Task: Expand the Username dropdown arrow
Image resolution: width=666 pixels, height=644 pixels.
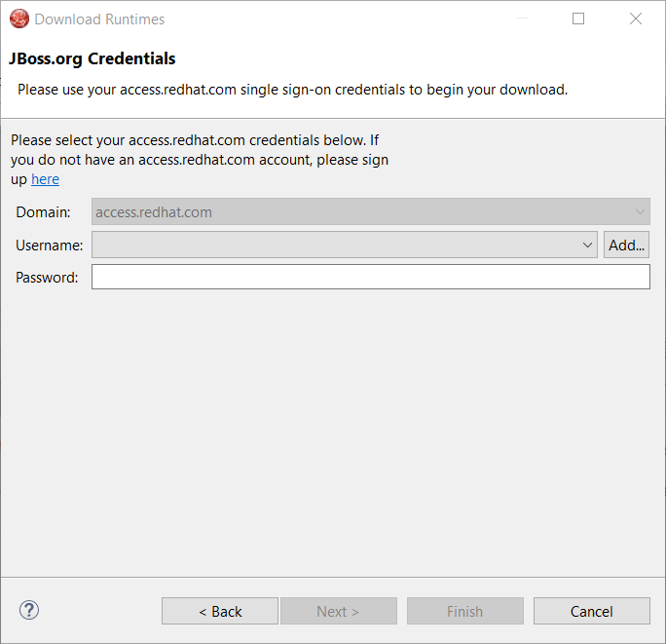Action: (587, 245)
